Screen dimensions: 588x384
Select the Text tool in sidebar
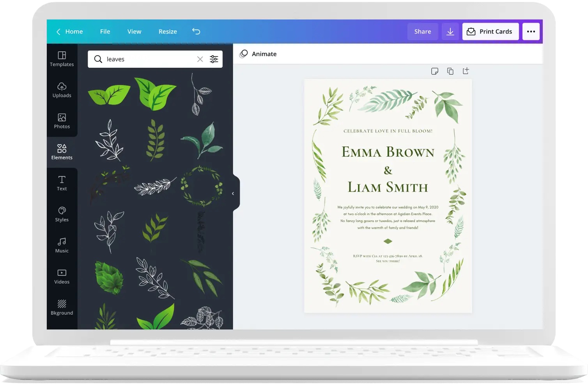(x=62, y=183)
